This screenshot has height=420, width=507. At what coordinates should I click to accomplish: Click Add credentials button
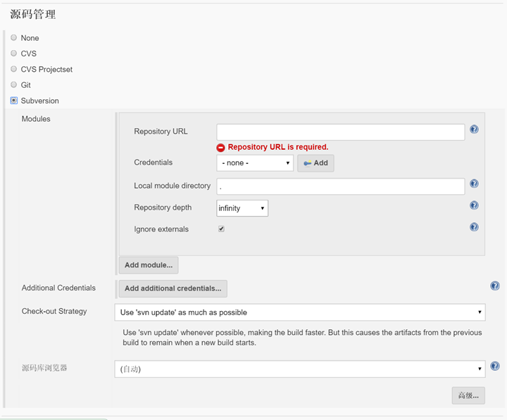[315, 163]
